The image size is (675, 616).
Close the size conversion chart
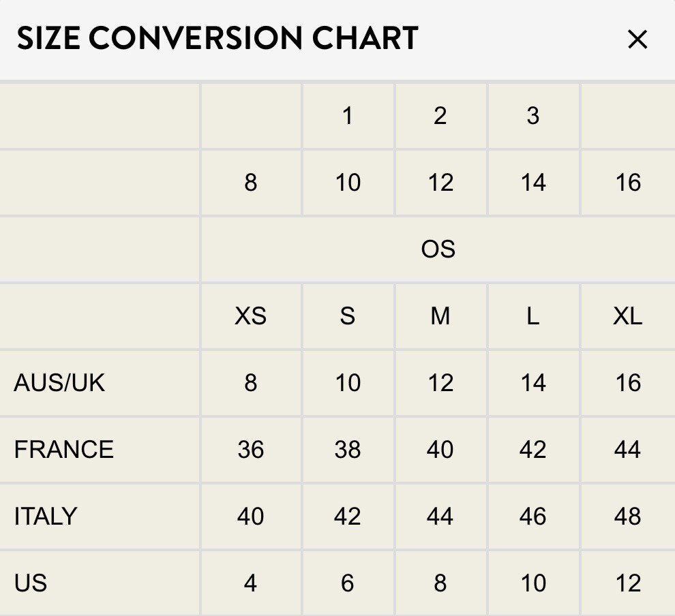(x=637, y=40)
